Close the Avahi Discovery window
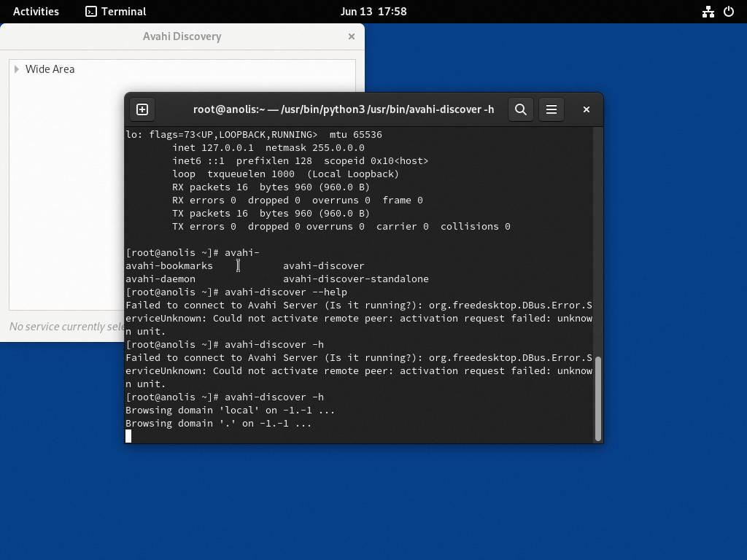The width and height of the screenshot is (747, 560). coord(352,36)
